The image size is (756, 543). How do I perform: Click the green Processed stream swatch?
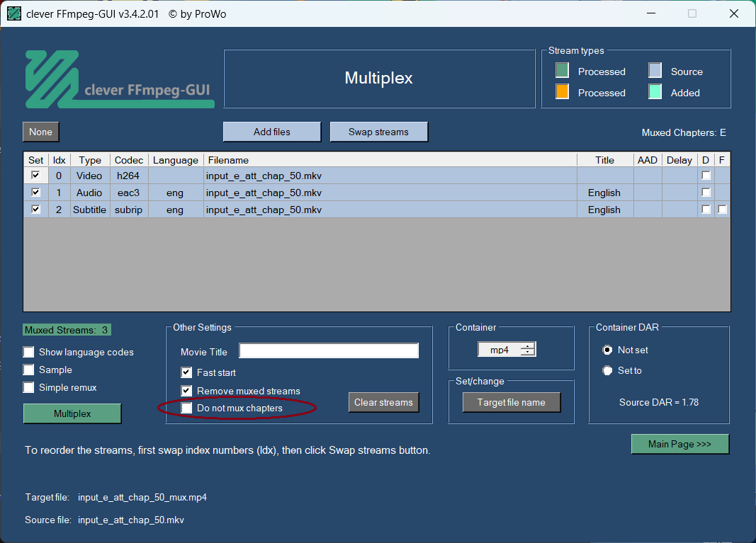pos(563,71)
